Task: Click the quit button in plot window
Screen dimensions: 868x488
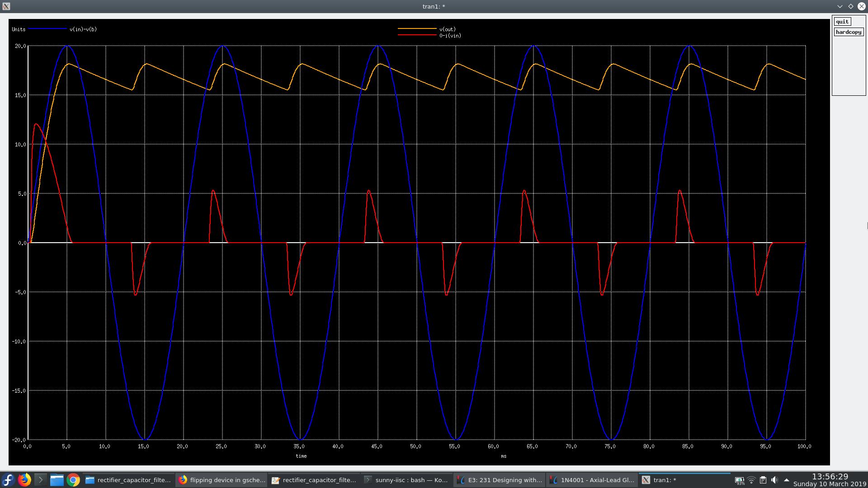Action: [842, 22]
